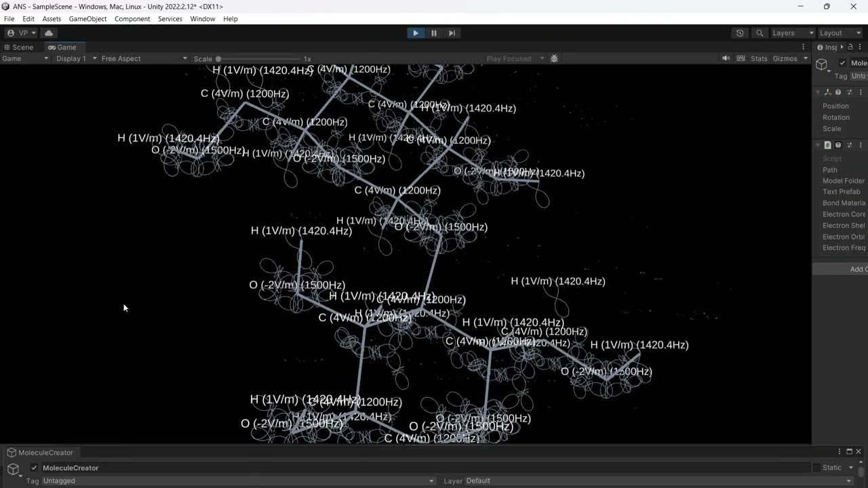This screenshot has height=488, width=868.
Task: Click the Play button to start the game
Action: (416, 33)
